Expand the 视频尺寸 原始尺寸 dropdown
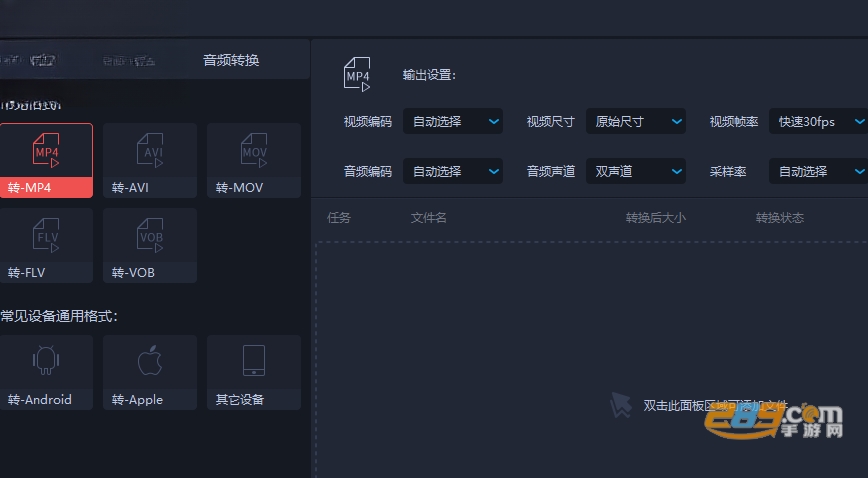The image size is (868, 478). tap(636, 121)
